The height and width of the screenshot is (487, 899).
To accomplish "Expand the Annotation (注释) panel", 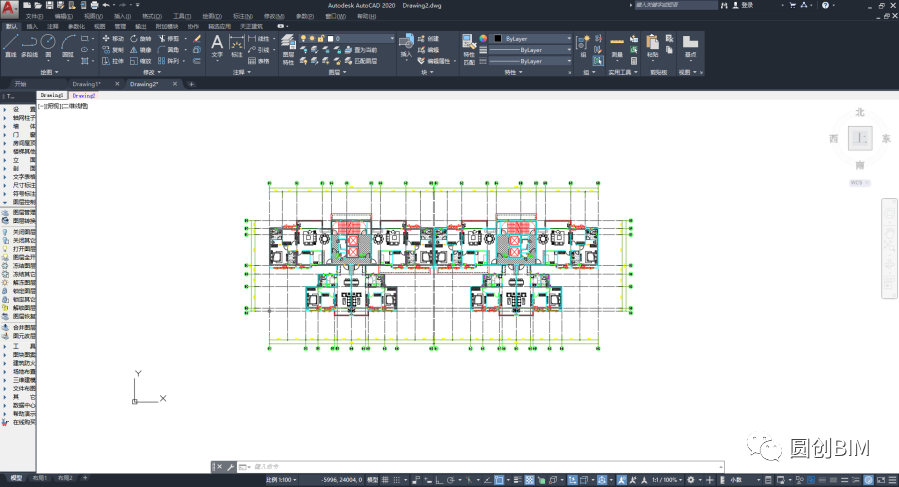I will pos(242,72).
